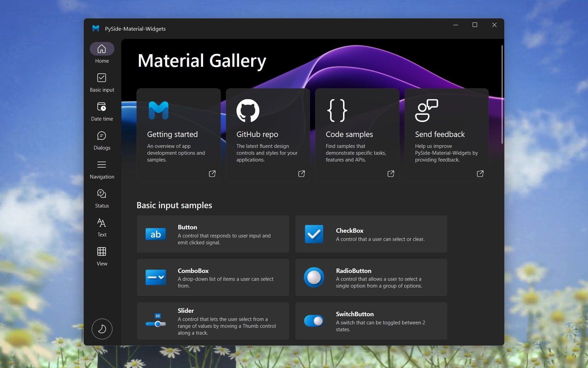
Task: Select the 'Button' sample title
Action: coord(187,227)
